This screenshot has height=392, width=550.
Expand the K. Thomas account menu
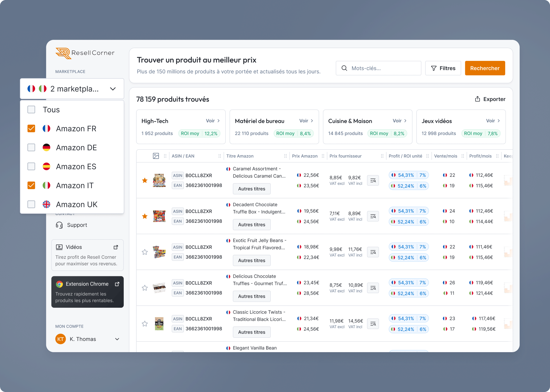click(117, 339)
